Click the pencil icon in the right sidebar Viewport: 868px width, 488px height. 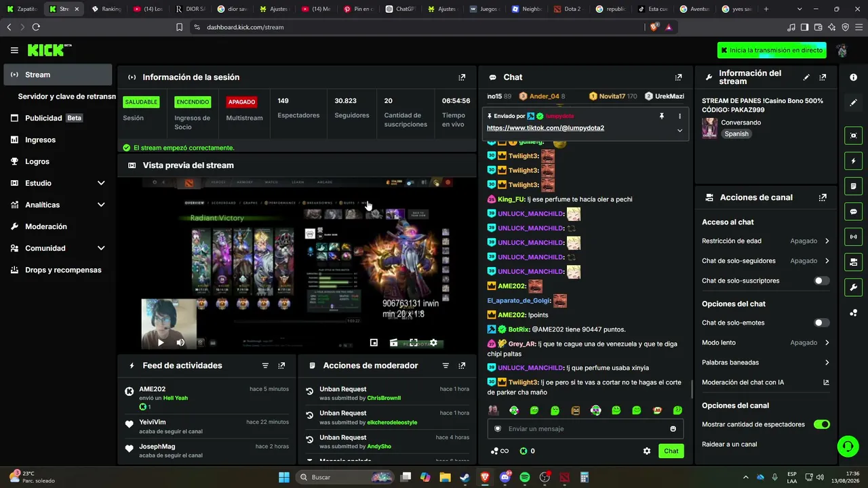(x=853, y=102)
